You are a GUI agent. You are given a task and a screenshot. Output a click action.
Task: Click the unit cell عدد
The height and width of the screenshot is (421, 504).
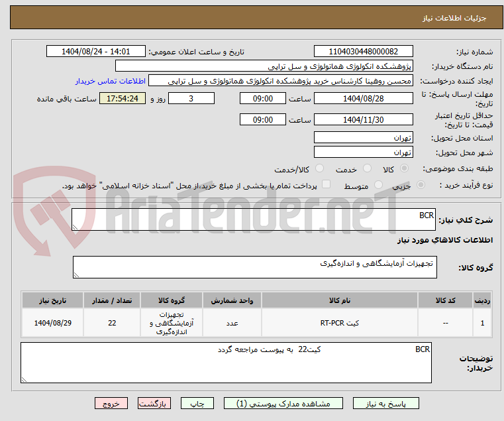click(232, 323)
